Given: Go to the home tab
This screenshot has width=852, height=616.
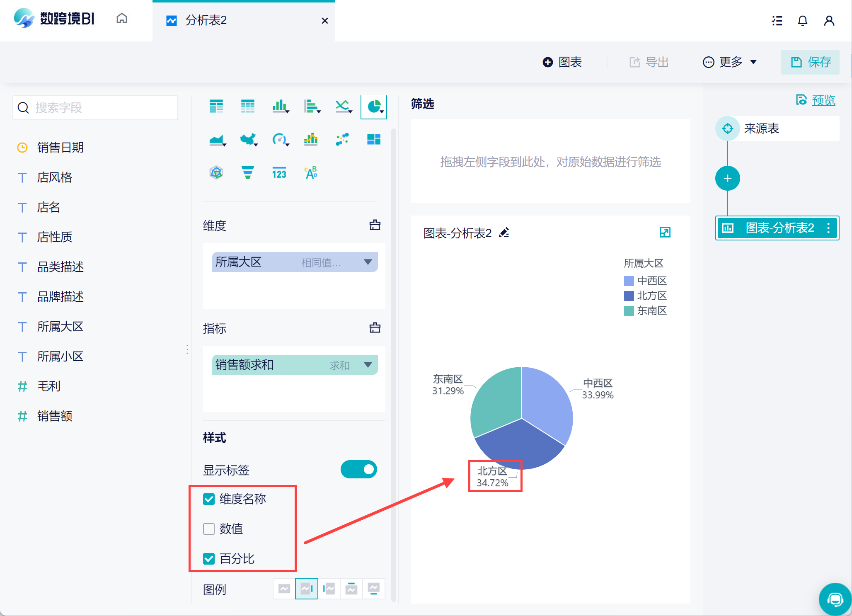Looking at the screenshot, I should [x=122, y=19].
